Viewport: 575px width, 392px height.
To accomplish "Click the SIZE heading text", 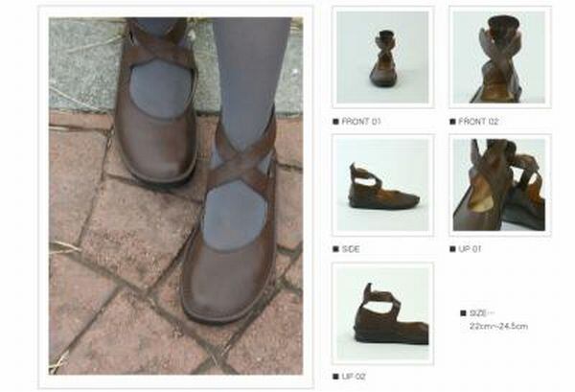I will coord(478,313).
